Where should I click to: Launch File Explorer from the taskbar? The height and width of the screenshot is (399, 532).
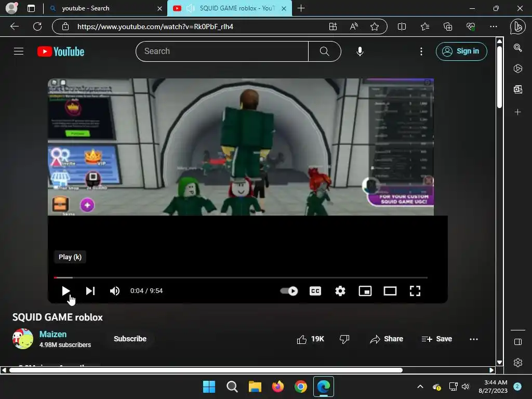coord(255,387)
